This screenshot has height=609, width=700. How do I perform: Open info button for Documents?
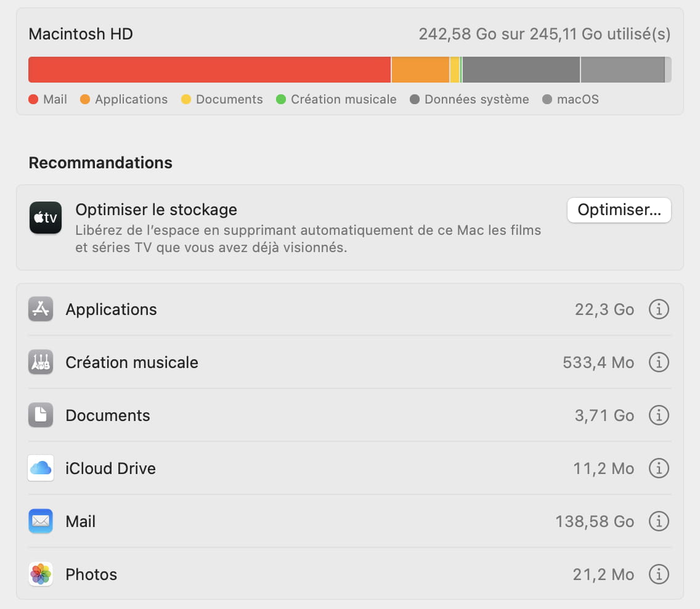[x=659, y=415]
